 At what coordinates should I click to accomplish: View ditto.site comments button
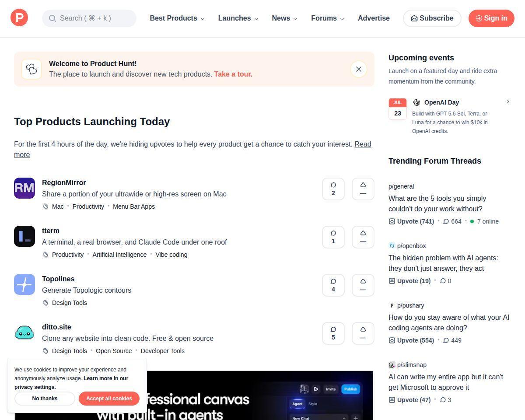pos(333,333)
